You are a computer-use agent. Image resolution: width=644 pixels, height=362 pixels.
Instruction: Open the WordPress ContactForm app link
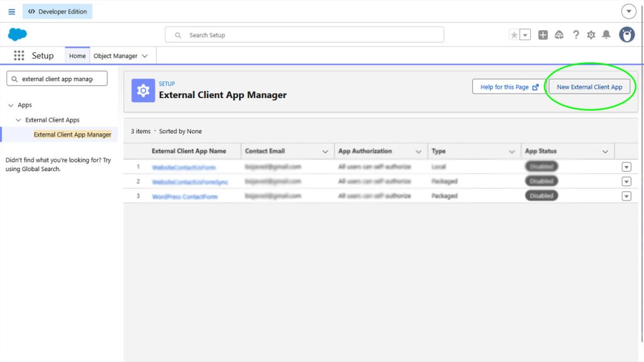184,197
